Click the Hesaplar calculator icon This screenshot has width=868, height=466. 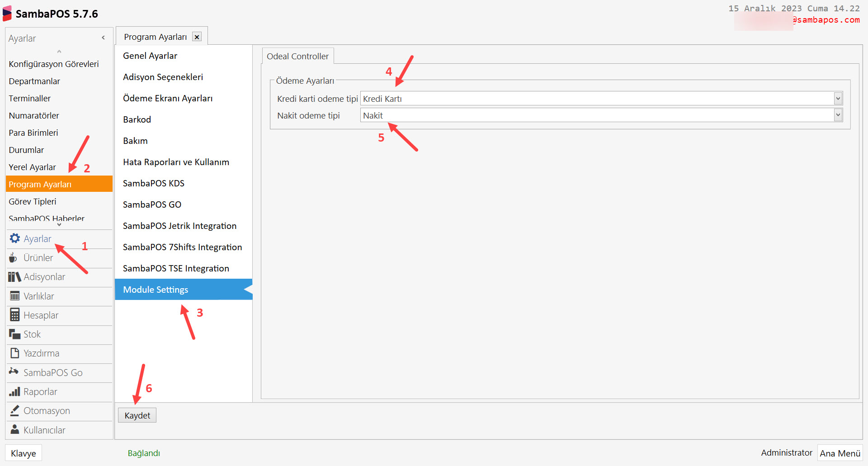(14, 315)
